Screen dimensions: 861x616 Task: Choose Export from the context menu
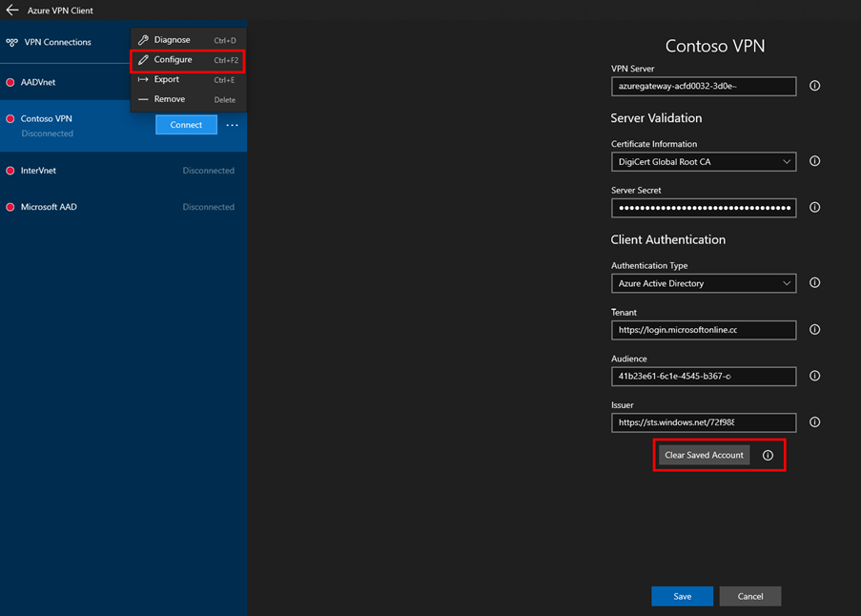coord(188,79)
